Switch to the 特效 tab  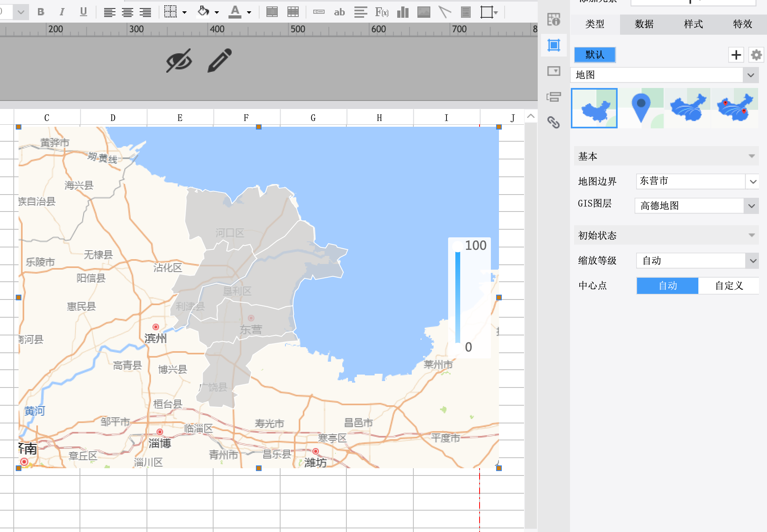point(743,24)
